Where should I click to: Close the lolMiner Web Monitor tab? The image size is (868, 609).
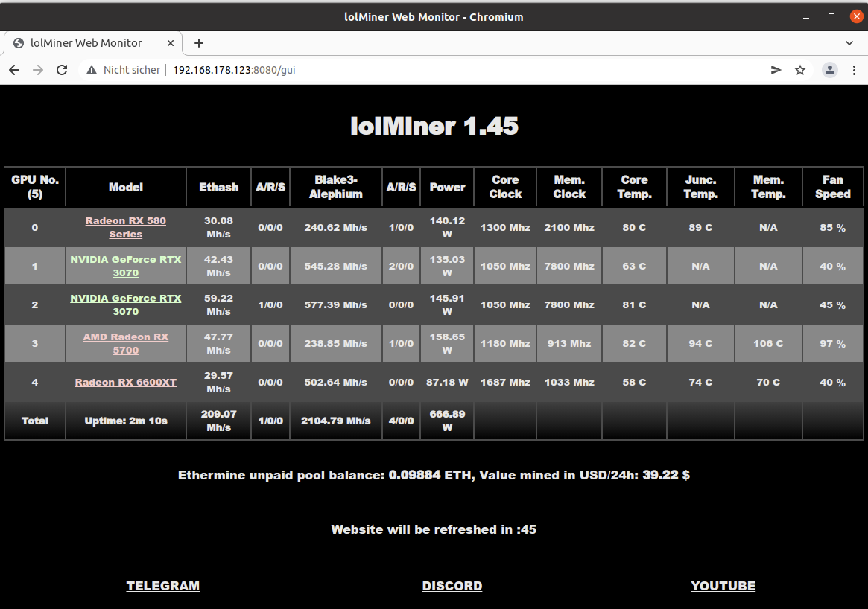click(x=171, y=43)
